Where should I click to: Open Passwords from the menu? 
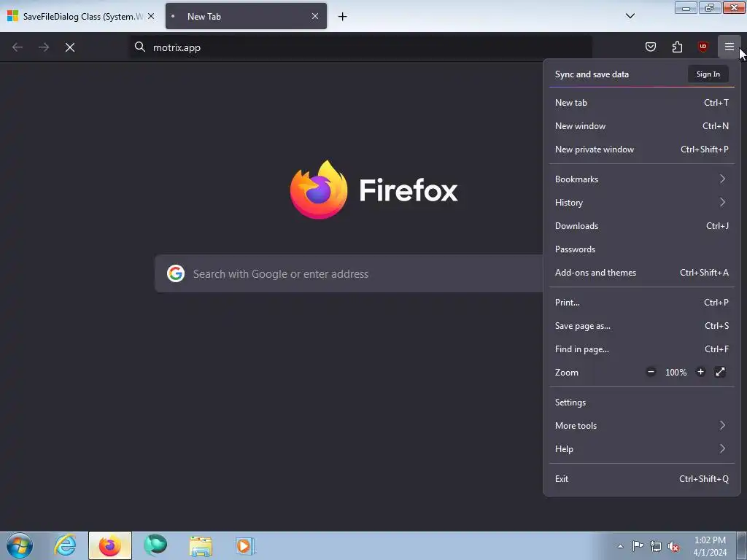[x=642, y=249]
